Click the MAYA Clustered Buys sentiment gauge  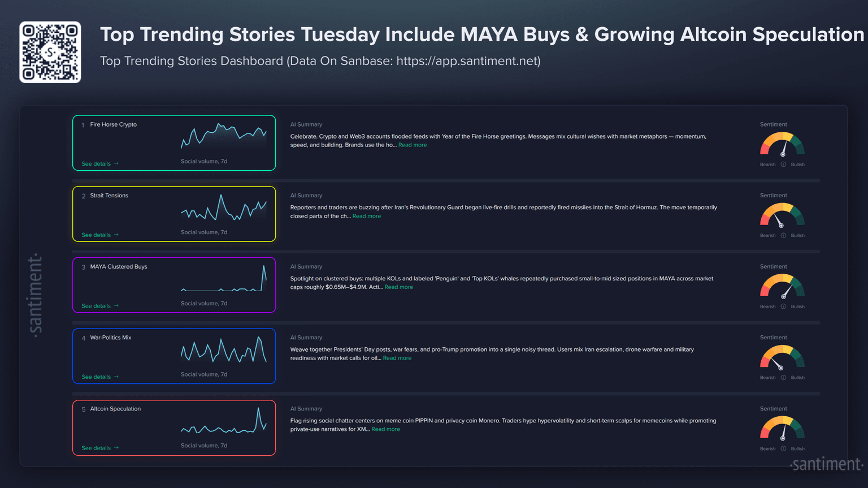pos(782,287)
